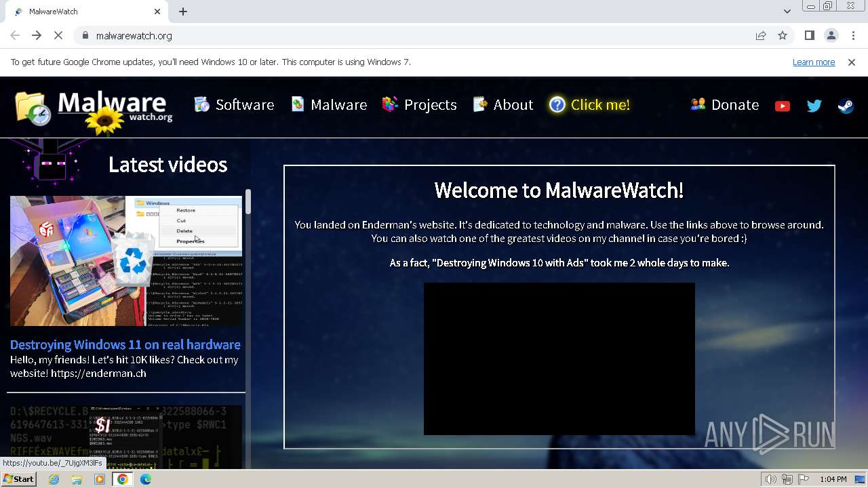Open the Twitter profile icon
The width and height of the screenshot is (868, 488).
click(814, 106)
